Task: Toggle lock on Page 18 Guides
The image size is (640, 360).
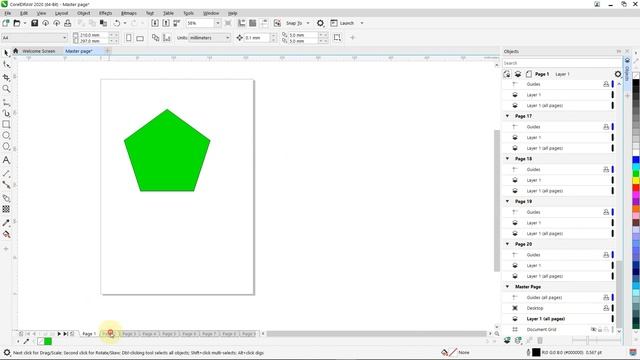Action: 606,169
